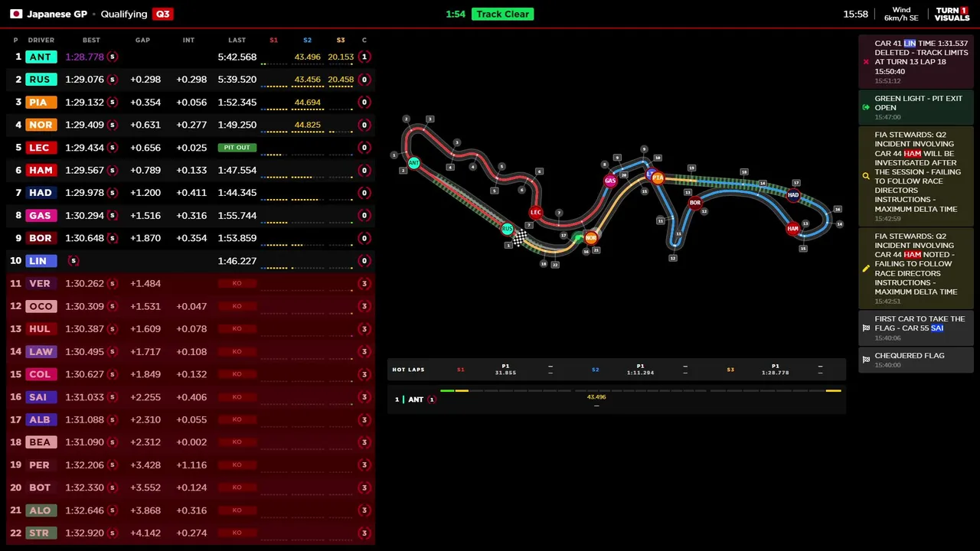Select the HAD car marker on track map

[x=793, y=195]
